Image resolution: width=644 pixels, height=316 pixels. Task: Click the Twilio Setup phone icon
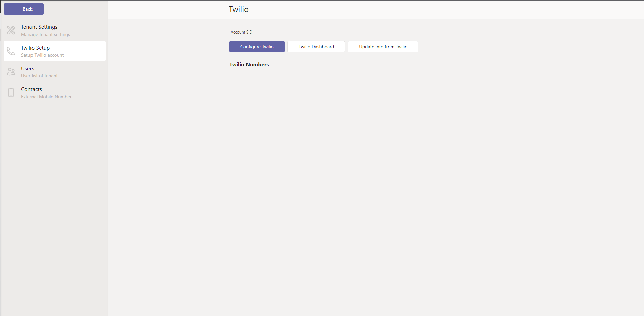[11, 51]
